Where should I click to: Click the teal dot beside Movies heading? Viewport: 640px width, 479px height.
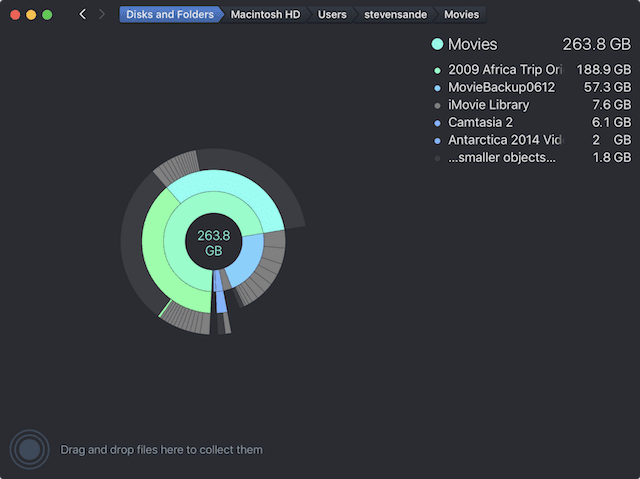tap(437, 44)
